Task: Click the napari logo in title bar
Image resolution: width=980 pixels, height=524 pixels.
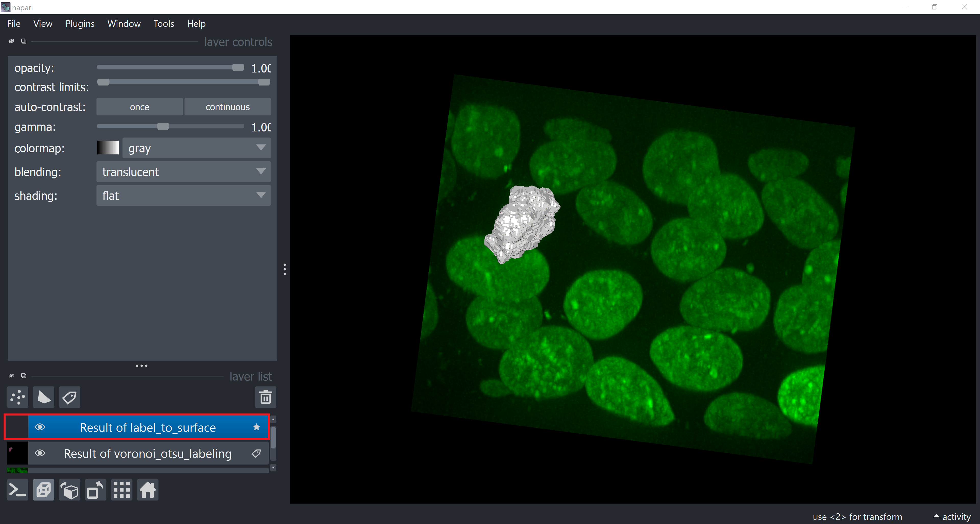Action: [5, 7]
